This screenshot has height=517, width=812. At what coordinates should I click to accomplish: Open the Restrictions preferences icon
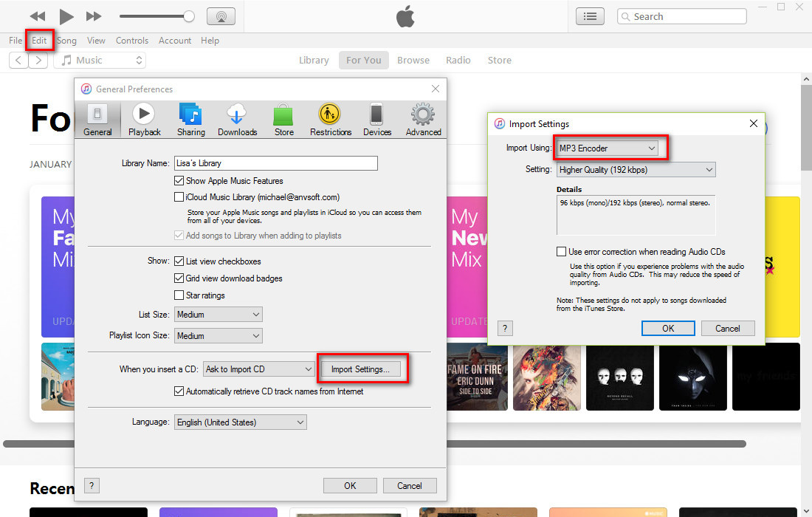(x=331, y=120)
